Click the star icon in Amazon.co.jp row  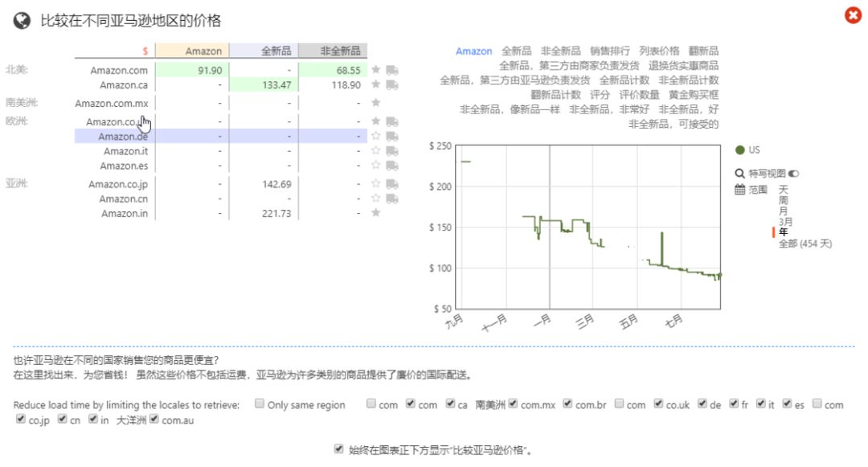pyautogui.click(x=376, y=183)
